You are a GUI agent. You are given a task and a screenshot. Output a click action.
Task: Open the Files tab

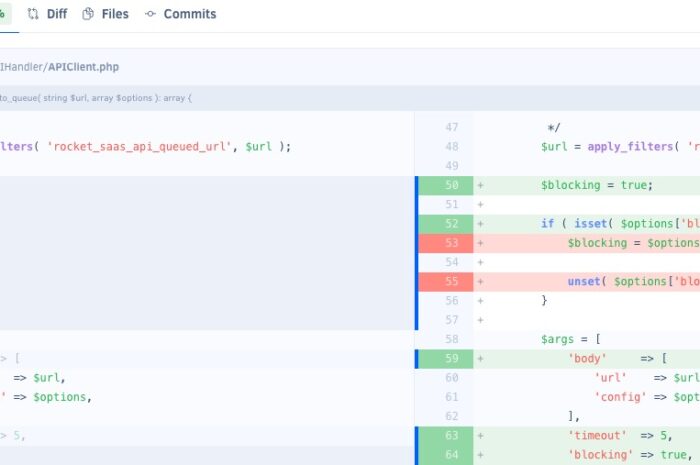pos(114,14)
